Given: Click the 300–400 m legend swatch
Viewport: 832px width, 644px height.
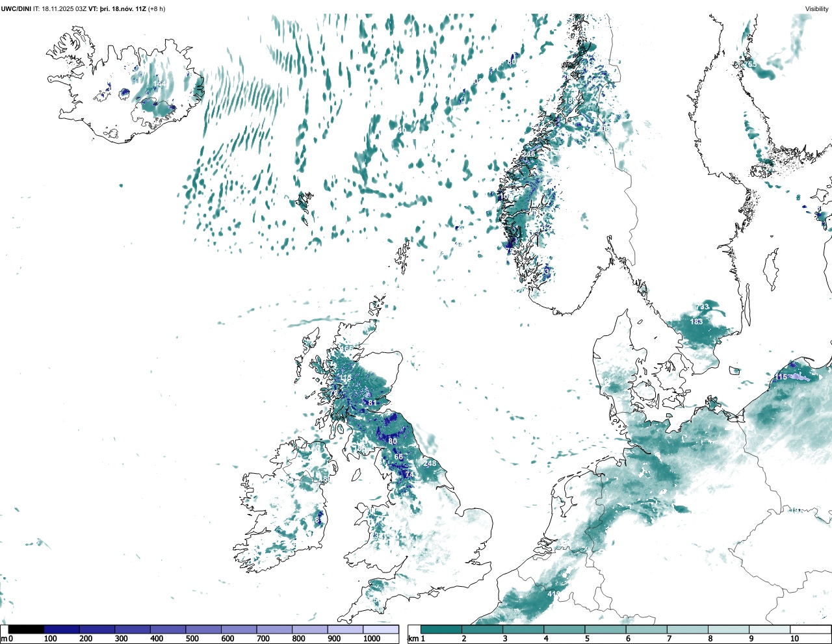Looking at the screenshot, I should tap(133, 629).
